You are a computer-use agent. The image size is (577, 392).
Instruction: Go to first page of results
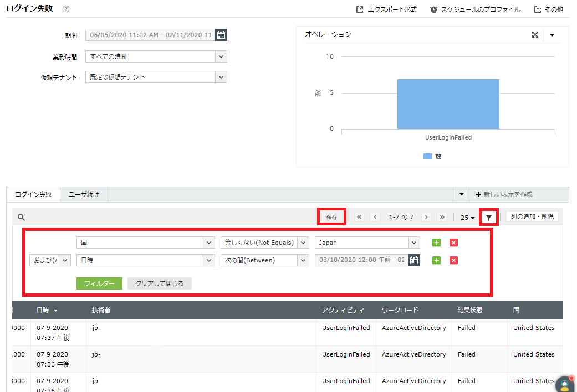click(x=359, y=217)
